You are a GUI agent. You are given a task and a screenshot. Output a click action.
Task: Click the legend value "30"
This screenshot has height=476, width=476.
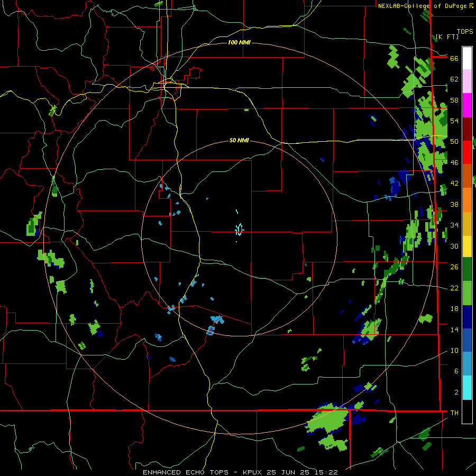tap(454, 246)
